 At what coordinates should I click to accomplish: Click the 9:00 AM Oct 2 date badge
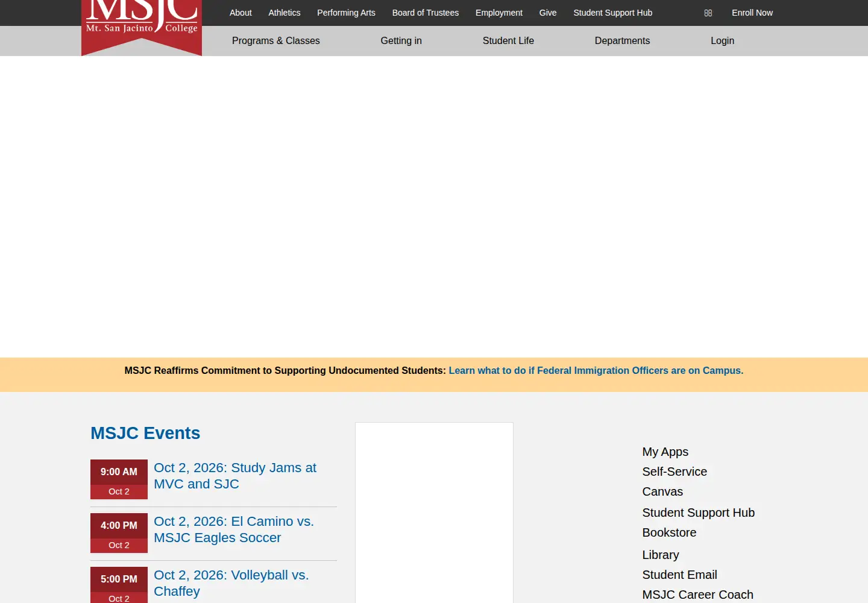pos(119,479)
